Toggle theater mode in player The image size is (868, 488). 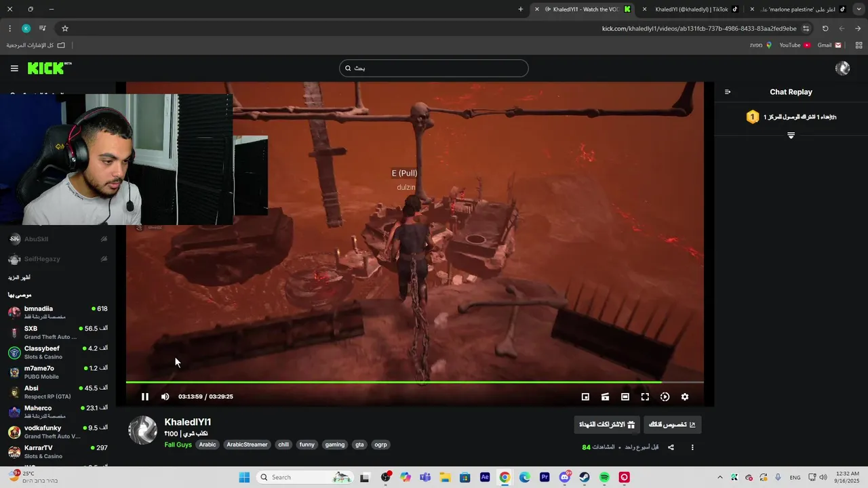(625, 396)
